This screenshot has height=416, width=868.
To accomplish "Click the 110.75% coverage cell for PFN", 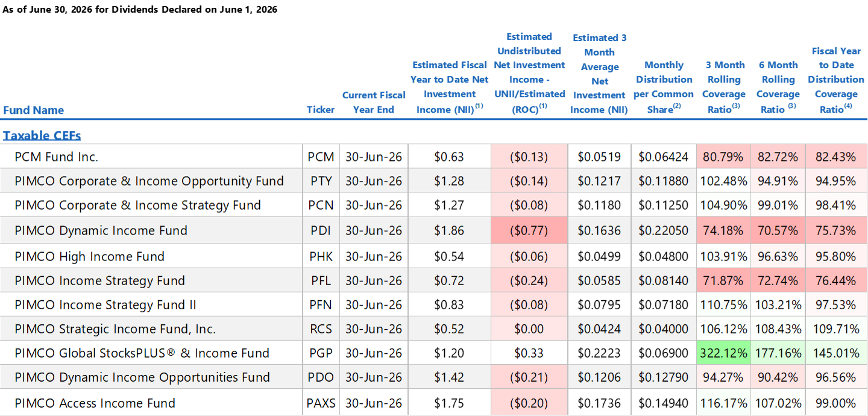I will coord(724,304).
